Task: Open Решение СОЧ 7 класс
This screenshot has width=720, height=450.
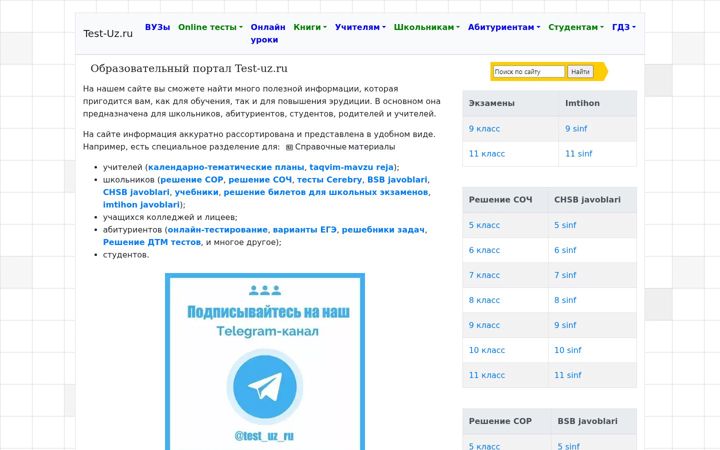Action: point(484,275)
